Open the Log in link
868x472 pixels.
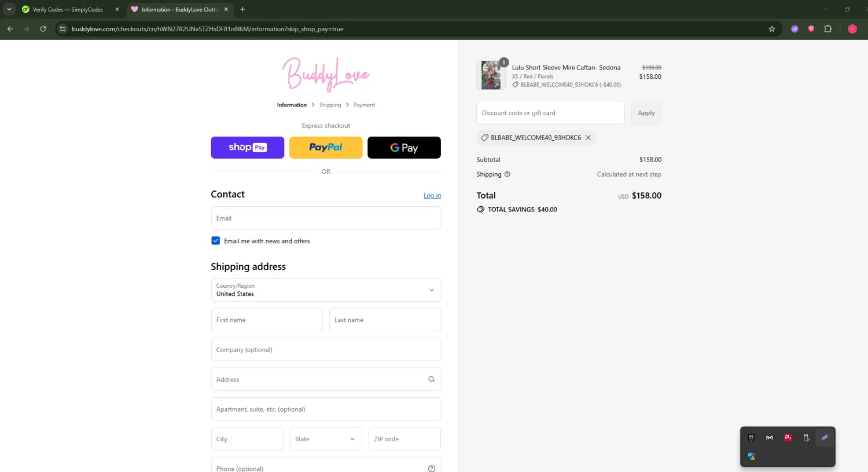[x=432, y=196]
